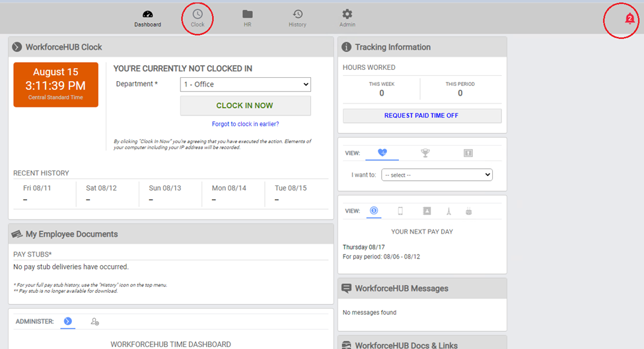Click the PAY STUBS heading
Image resolution: width=644 pixels, height=349 pixels.
tap(32, 254)
